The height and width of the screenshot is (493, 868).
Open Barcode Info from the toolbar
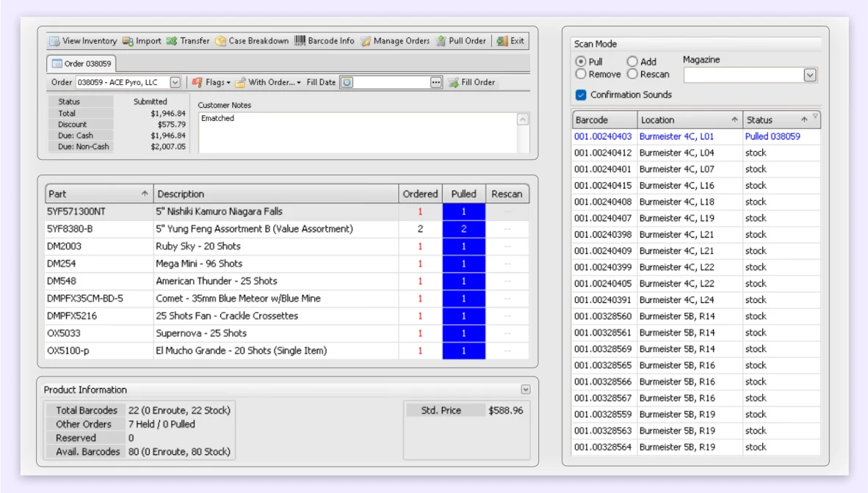click(x=300, y=41)
